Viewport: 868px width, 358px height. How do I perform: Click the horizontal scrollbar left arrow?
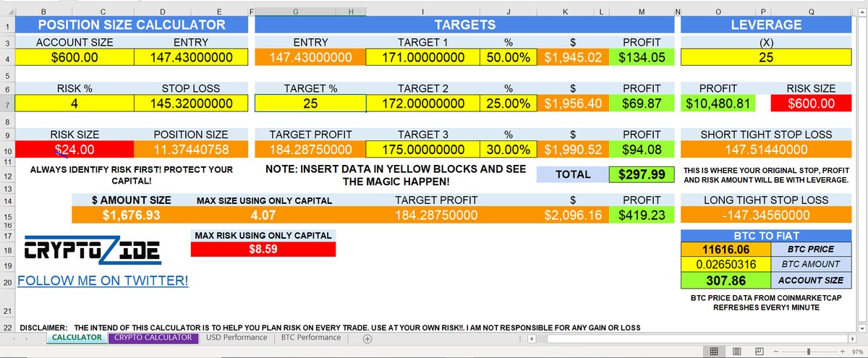tap(530, 338)
